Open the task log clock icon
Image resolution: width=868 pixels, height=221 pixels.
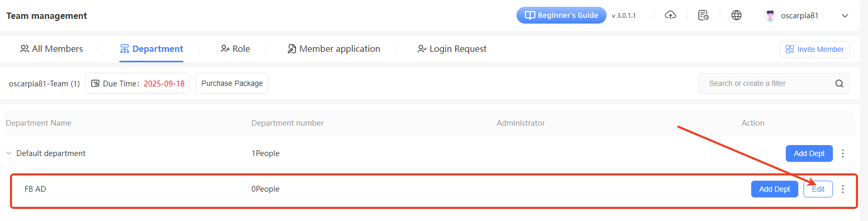point(703,15)
